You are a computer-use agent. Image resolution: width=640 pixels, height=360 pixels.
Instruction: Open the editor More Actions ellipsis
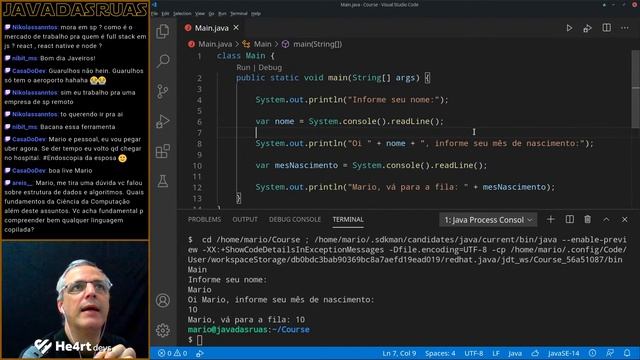tap(625, 28)
